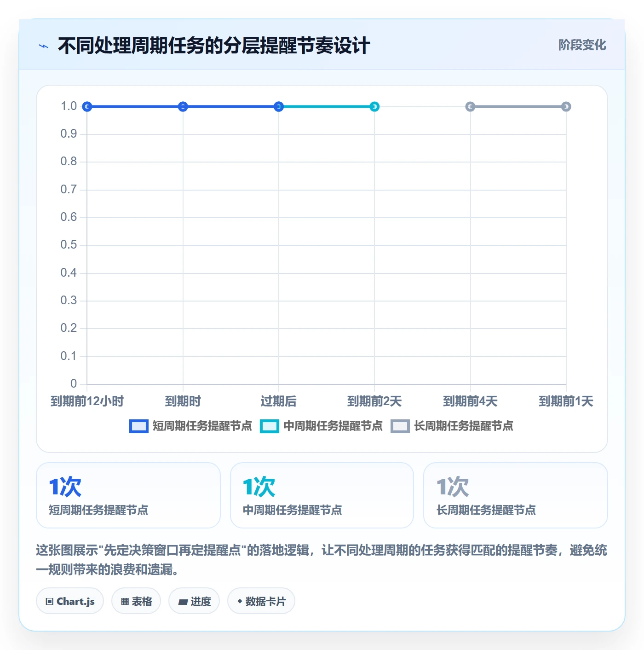Click the 过期后 axis label
The height and width of the screenshot is (650, 644).
click(279, 401)
